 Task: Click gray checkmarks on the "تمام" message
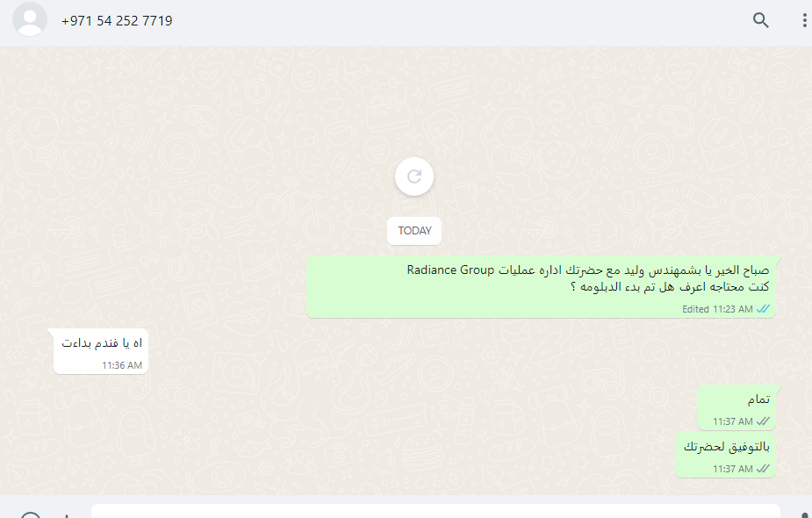pos(763,421)
